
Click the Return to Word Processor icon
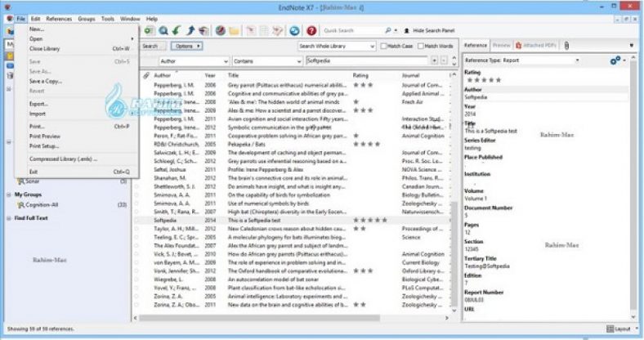[x=278, y=31]
